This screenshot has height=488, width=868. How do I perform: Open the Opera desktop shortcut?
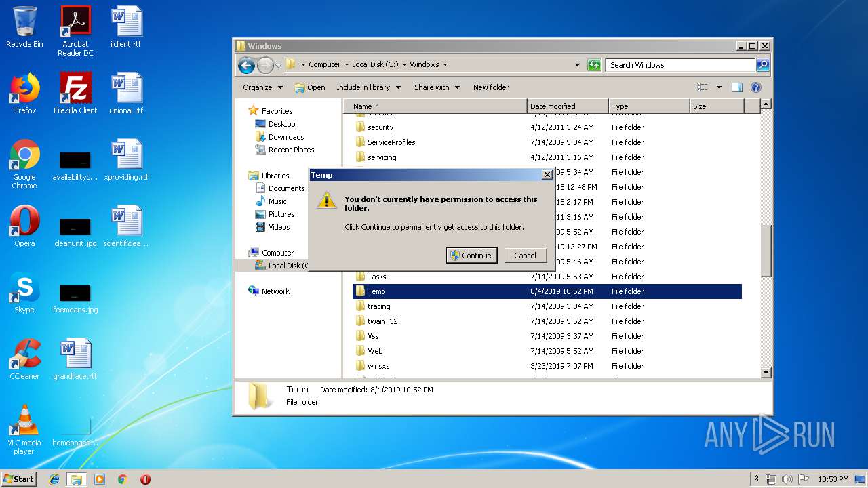pyautogui.click(x=24, y=226)
